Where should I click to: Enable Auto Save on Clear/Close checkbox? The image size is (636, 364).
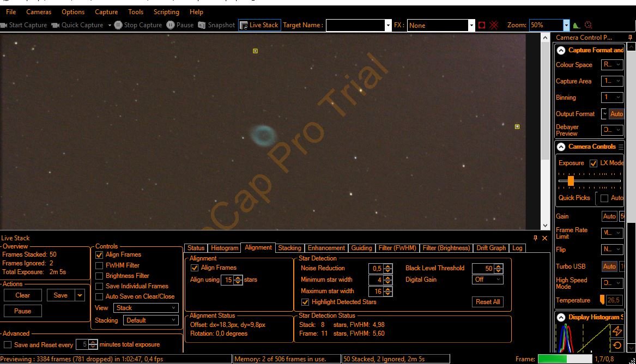99,297
